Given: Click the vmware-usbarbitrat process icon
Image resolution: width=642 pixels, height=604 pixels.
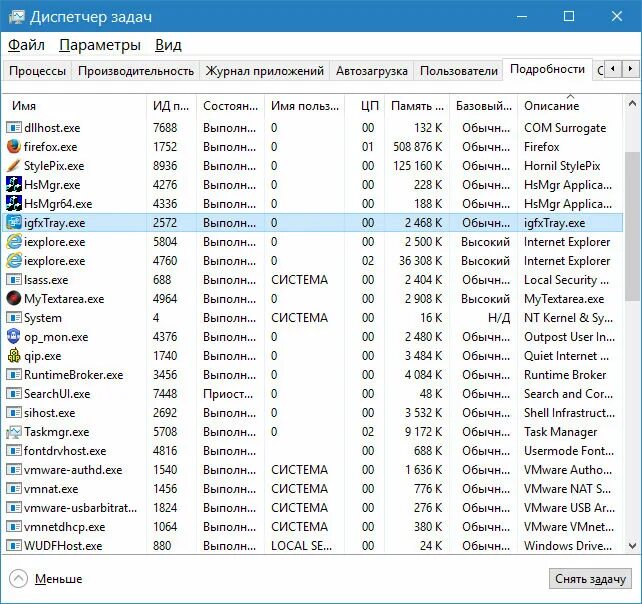Looking at the screenshot, I should [x=14, y=508].
